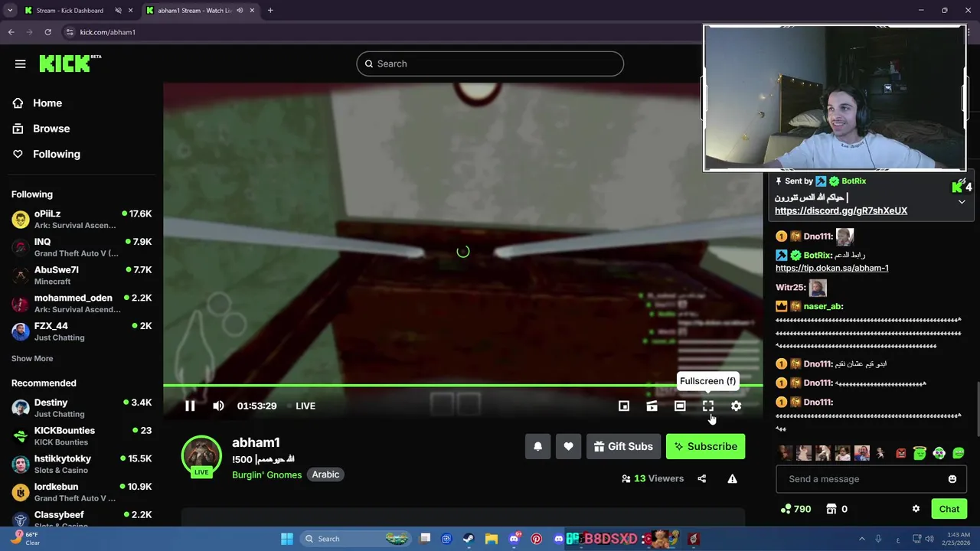
Task: Open oPiiLz channel in Following list
Action: pyautogui.click(x=81, y=220)
